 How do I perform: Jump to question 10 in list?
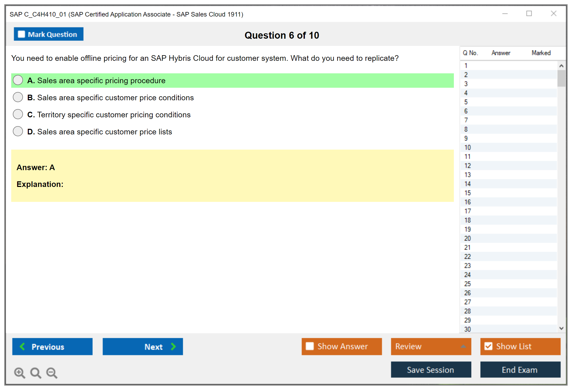467,147
